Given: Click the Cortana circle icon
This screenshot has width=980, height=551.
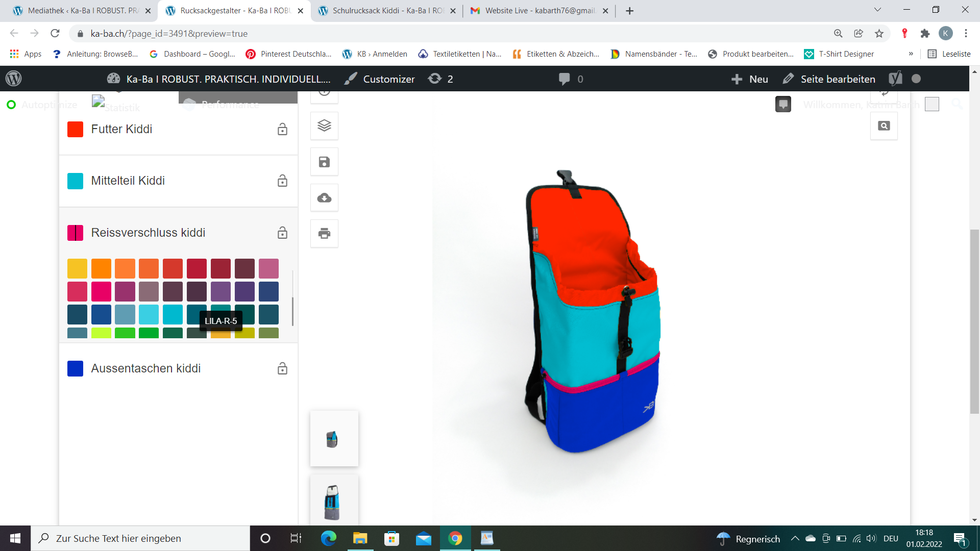Looking at the screenshot, I should (265, 538).
